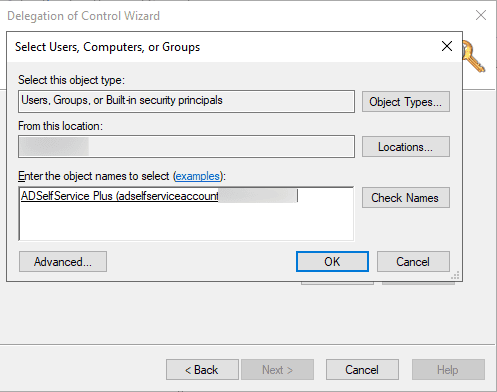Click the 'From this location' label
The height and width of the screenshot is (392, 497).
pos(60,126)
